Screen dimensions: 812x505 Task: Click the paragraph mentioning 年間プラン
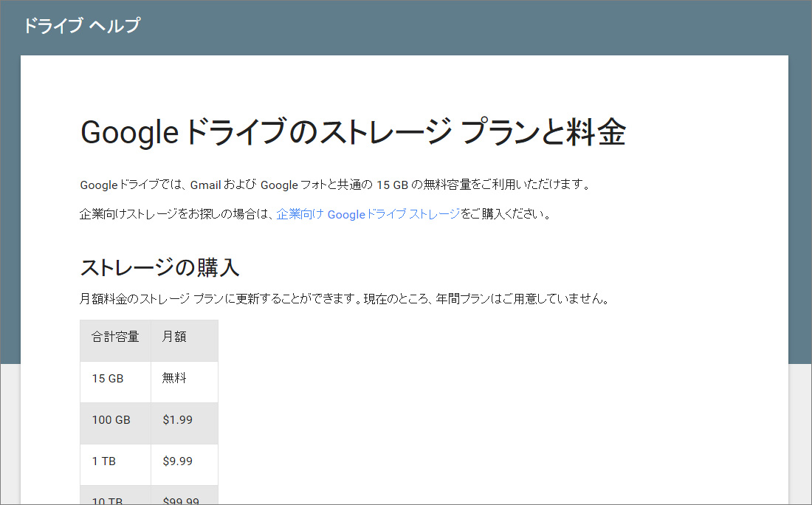(345, 299)
